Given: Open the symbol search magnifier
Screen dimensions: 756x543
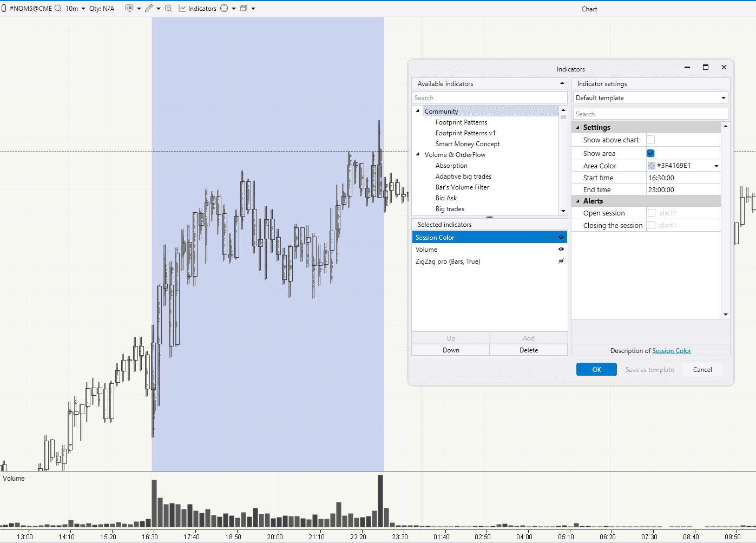Looking at the screenshot, I should [57, 8].
